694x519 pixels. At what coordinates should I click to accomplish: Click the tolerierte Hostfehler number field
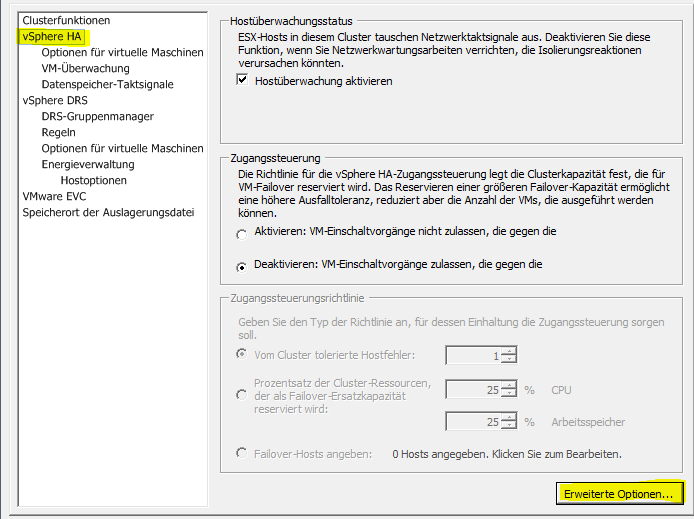[x=474, y=355]
